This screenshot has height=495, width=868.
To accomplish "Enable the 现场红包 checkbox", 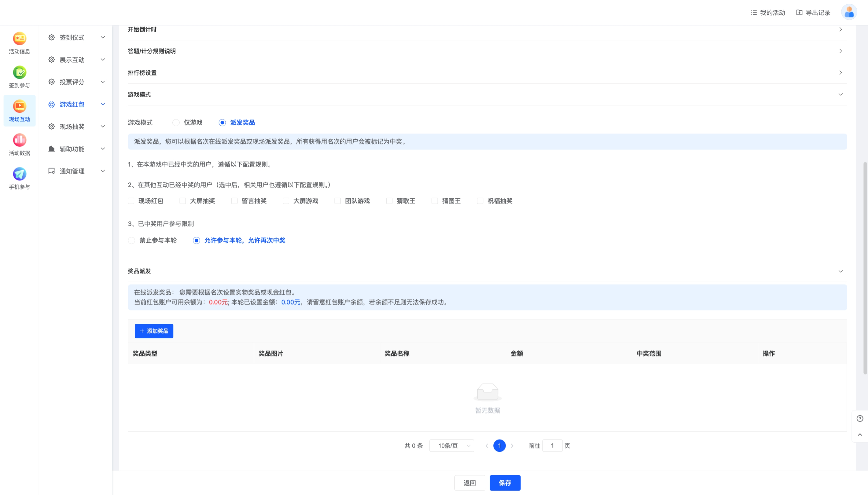I will 131,201.
